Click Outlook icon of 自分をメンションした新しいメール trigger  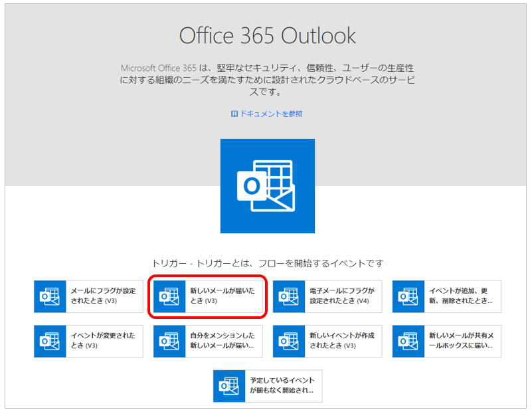[x=169, y=341]
